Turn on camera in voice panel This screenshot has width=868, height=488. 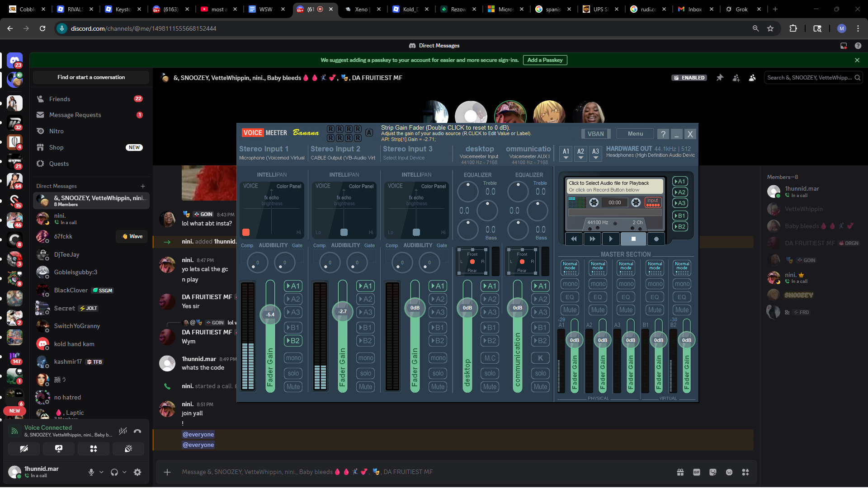point(24,449)
